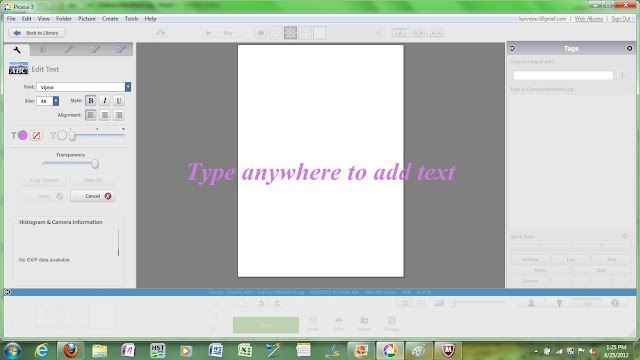Viewport: 640px width, 360px height.
Task: Open the Help menu
Action: coord(150,19)
